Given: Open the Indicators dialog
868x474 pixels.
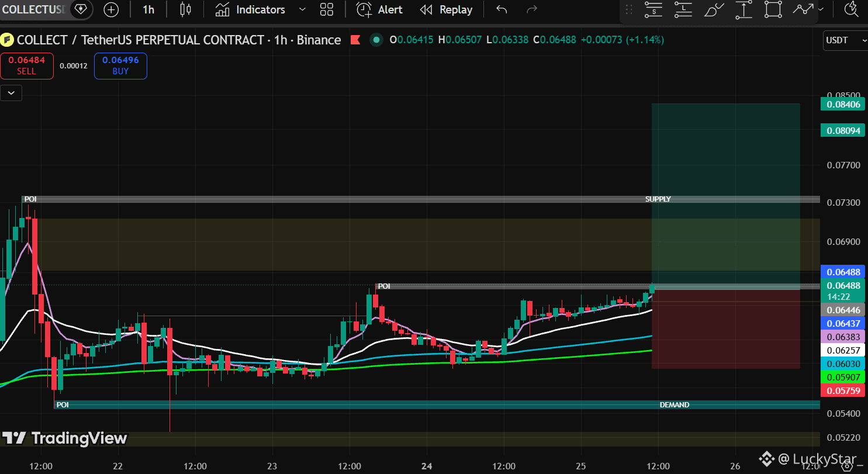Looking at the screenshot, I should click(250, 9).
